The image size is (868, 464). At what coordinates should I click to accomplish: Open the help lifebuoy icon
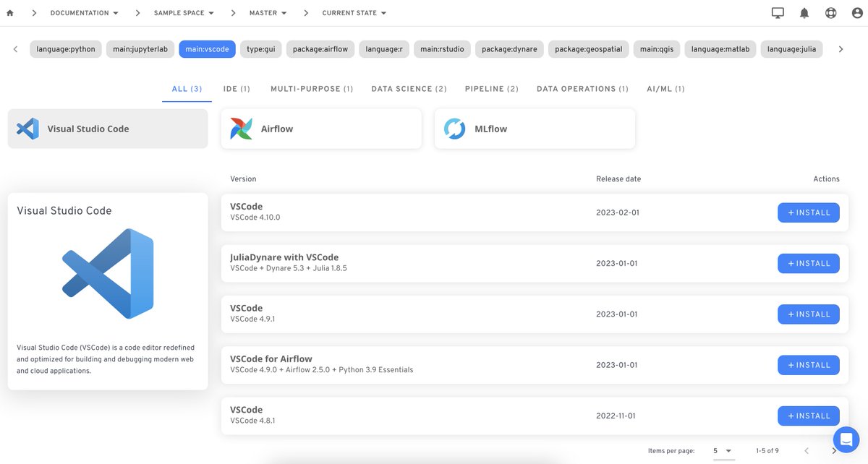pos(830,13)
